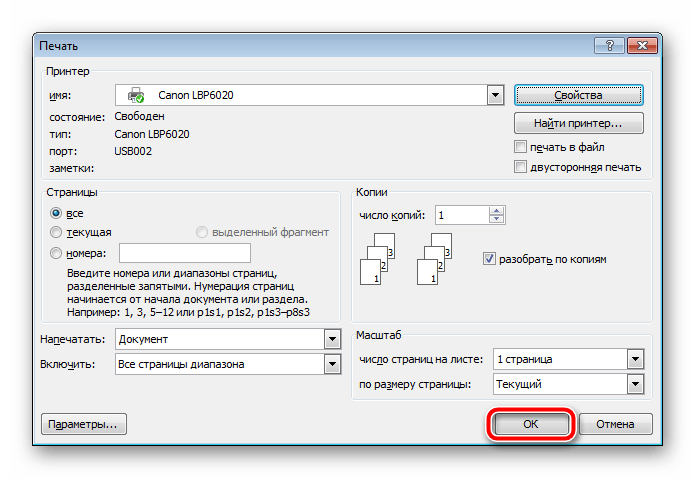Screen dimensions: 695x478
Task: Uncheck 'разобрать по копиям' checkbox
Action: pyautogui.click(x=489, y=259)
